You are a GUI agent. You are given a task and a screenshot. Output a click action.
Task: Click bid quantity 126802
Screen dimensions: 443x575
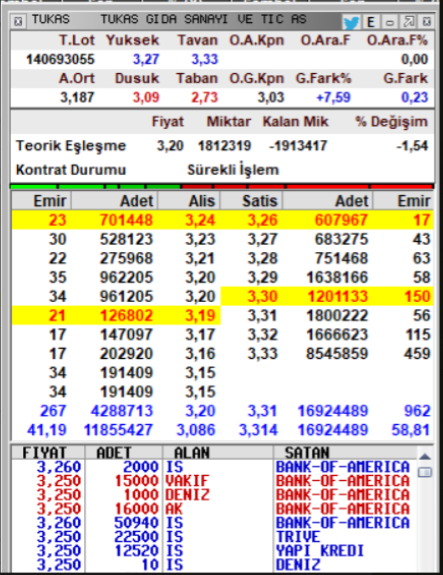click(126, 315)
